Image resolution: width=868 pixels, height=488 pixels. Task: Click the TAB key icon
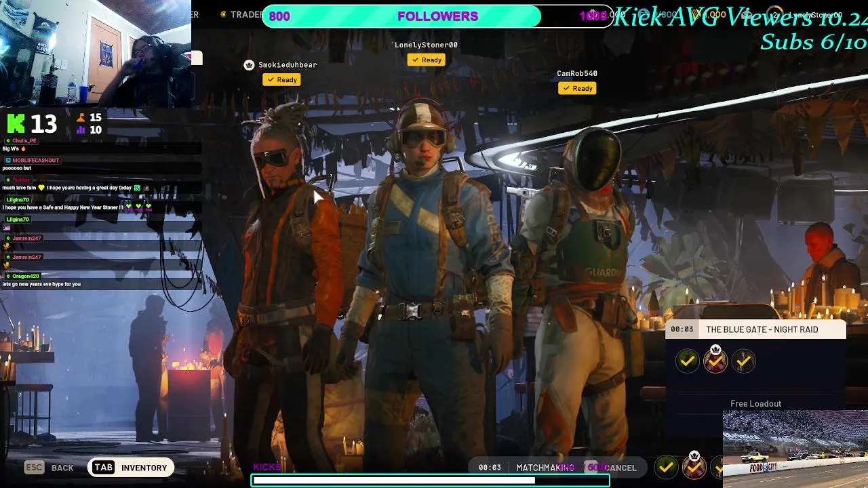point(103,467)
